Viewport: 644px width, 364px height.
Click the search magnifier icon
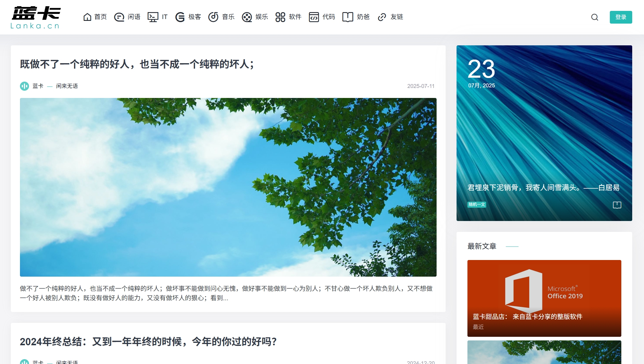click(x=594, y=17)
